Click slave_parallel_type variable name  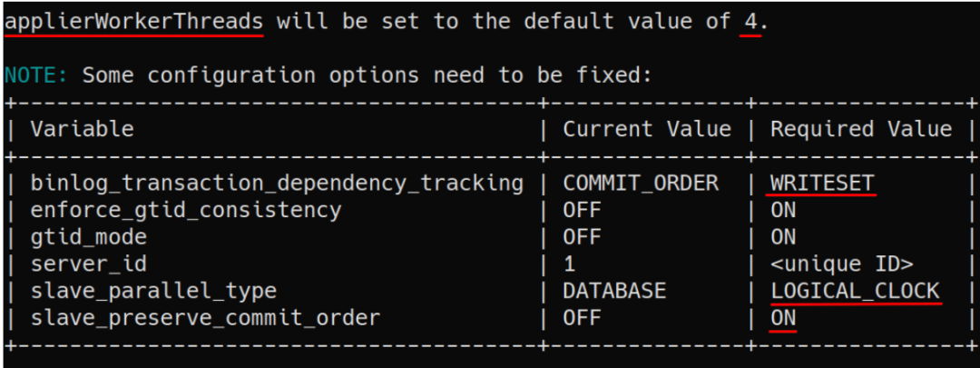click(x=153, y=291)
